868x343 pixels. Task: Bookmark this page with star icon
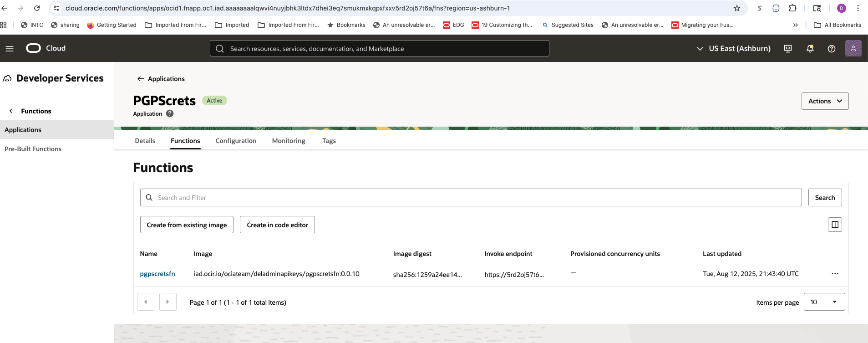click(736, 8)
